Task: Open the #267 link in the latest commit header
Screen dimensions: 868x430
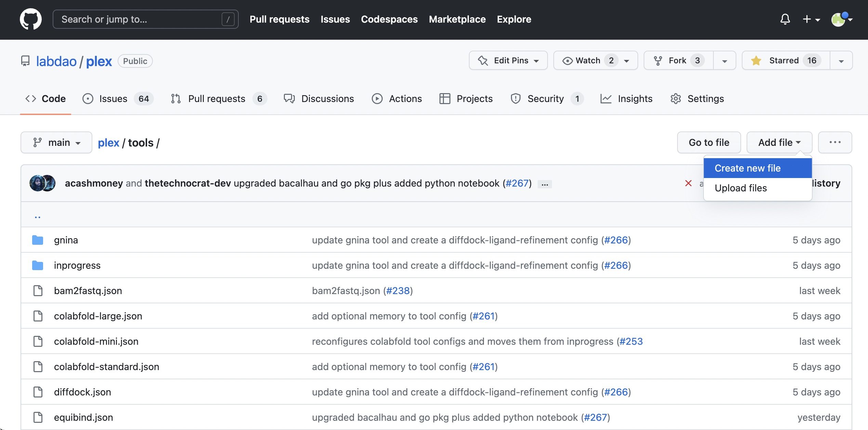Action: tap(517, 183)
